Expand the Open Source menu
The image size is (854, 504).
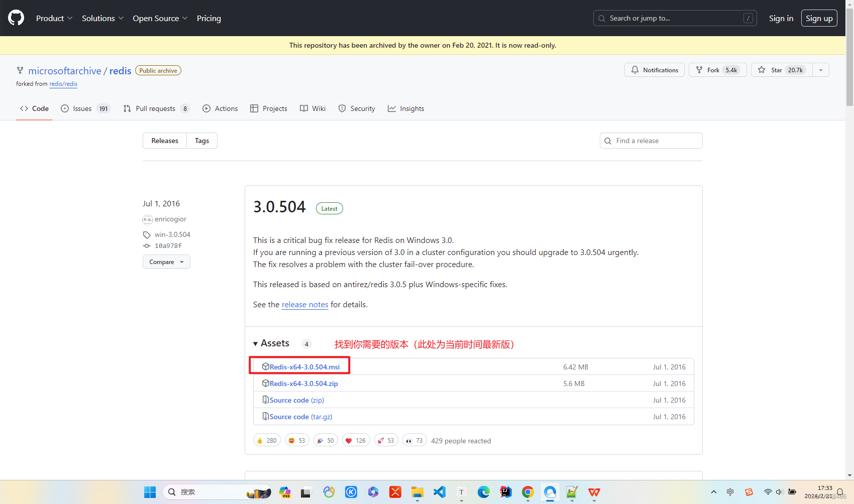pos(160,18)
